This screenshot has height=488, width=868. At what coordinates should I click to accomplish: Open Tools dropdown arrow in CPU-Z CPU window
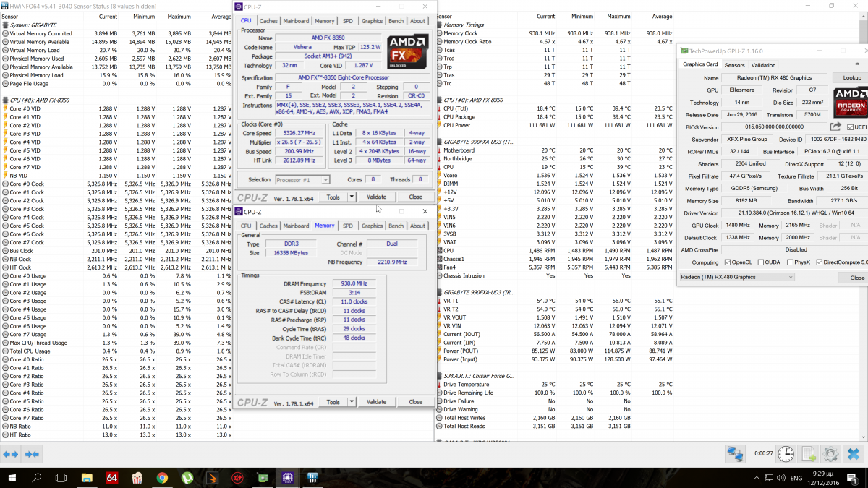(x=352, y=197)
